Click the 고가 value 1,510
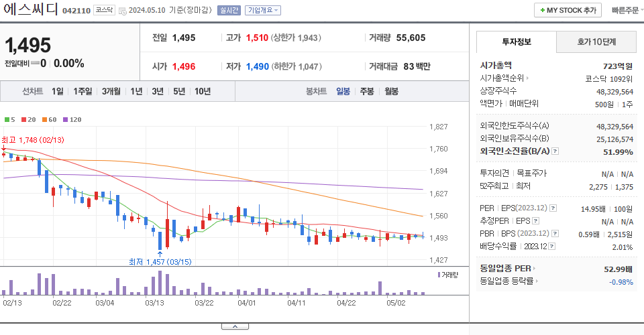 coord(257,38)
